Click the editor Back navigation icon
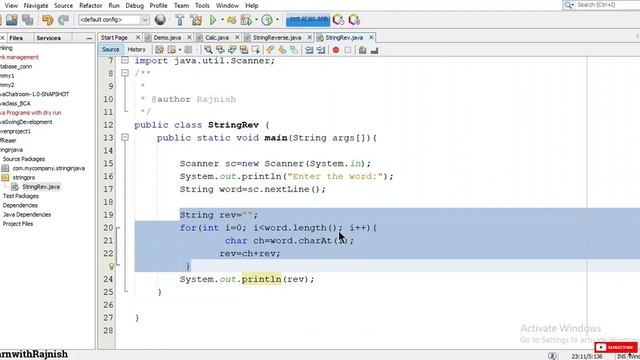Image resolution: width=640 pixels, height=360 pixels. pyautogui.click(x=171, y=50)
